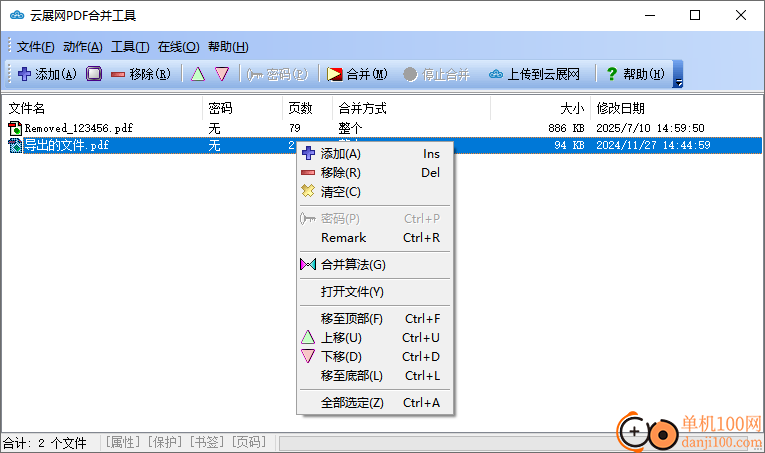This screenshot has height=453, width=765.
Task: Choose Open file (打开文件) in context menu
Action: point(375,292)
